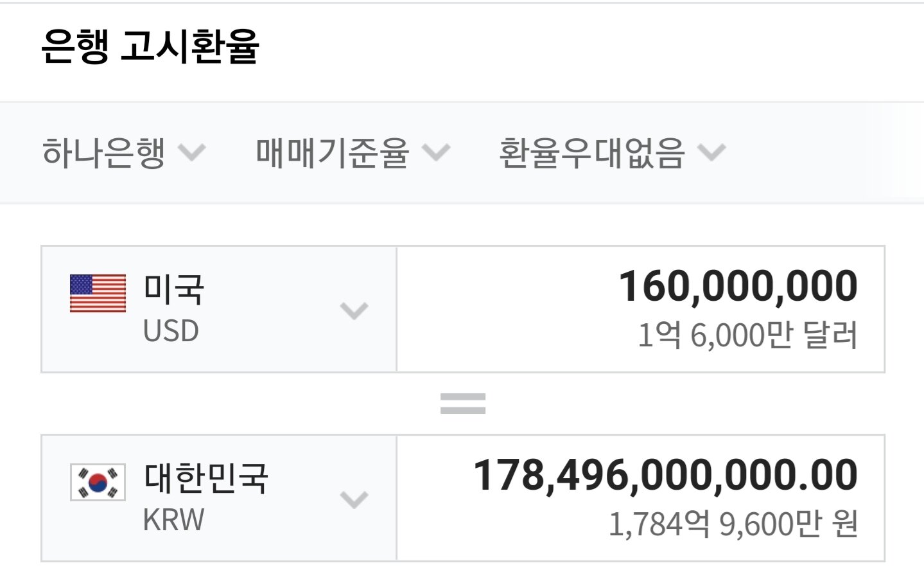Image resolution: width=924 pixels, height=588 pixels.
Task: Expand the KRW currency selector chevron
Action: point(354,499)
